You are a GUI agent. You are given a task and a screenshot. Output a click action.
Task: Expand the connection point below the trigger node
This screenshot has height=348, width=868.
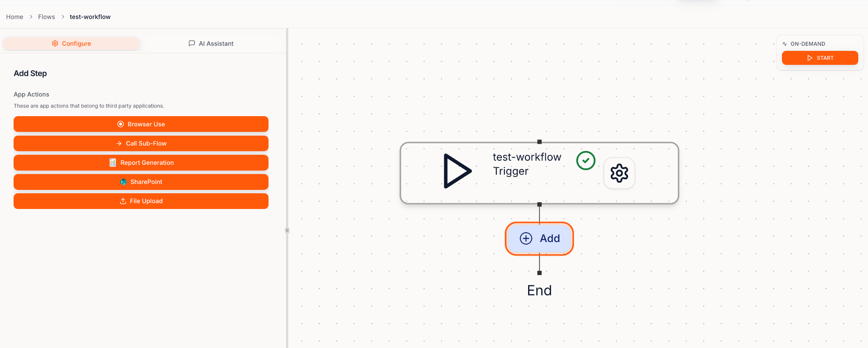[x=539, y=204]
